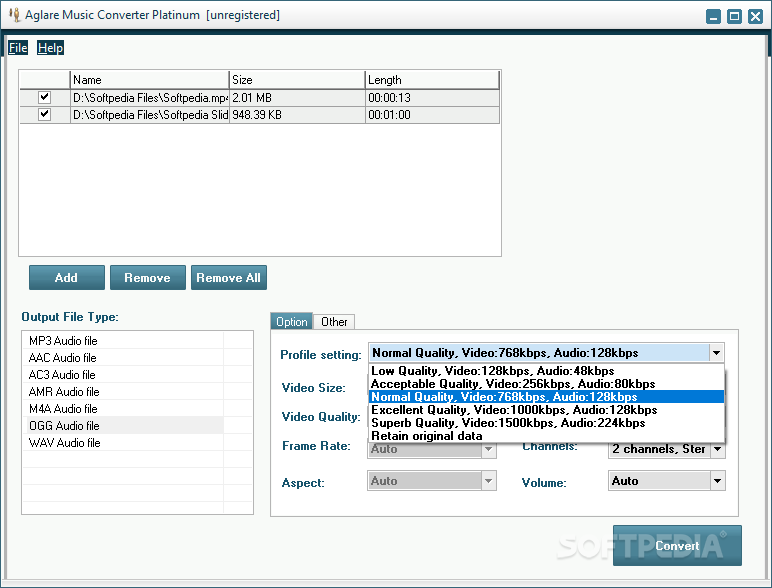
Task: Maximize the Aglare Music Converter window
Action: coord(734,16)
